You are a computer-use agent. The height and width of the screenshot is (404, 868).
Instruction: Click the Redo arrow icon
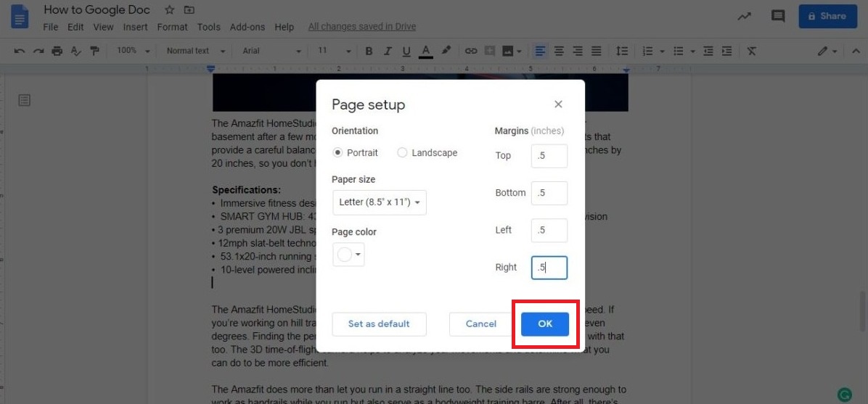point(38,51)
